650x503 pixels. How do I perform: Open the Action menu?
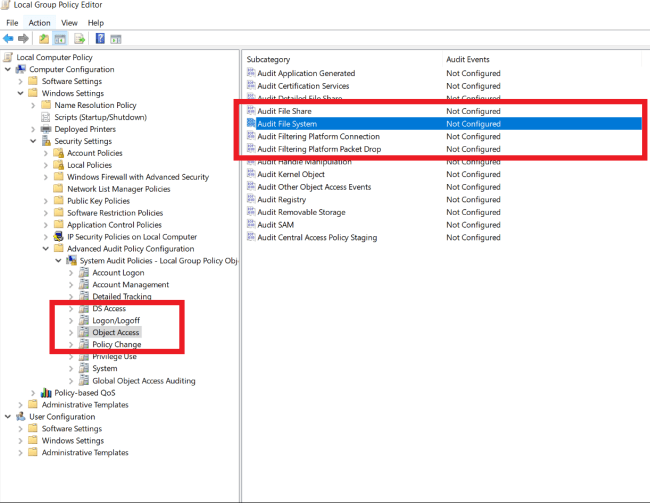click(x=39, y=23)
